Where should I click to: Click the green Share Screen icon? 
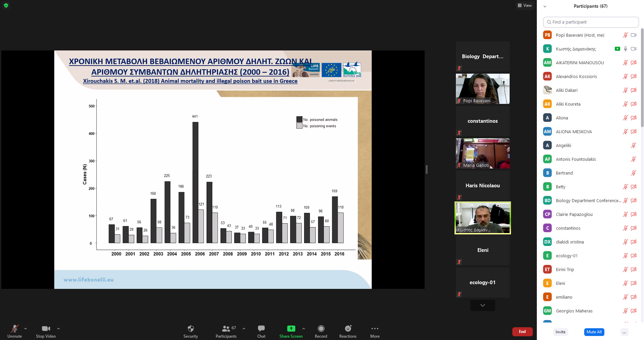point(291,329)
